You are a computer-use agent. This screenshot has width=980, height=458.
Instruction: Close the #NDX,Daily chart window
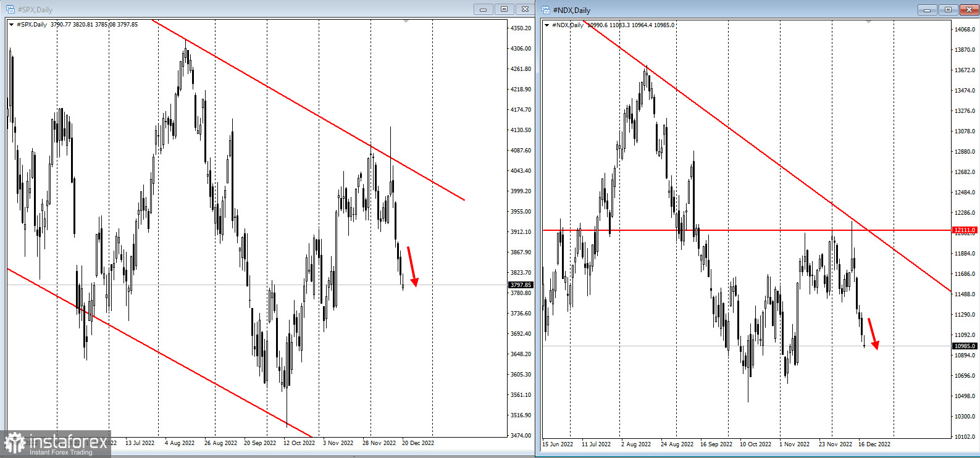969,10
